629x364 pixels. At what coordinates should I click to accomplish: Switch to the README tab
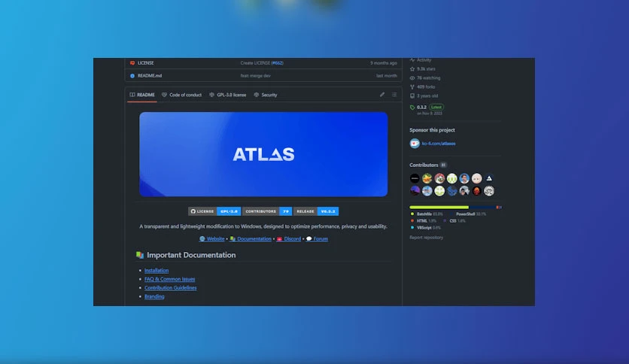(x=142, y=95)
